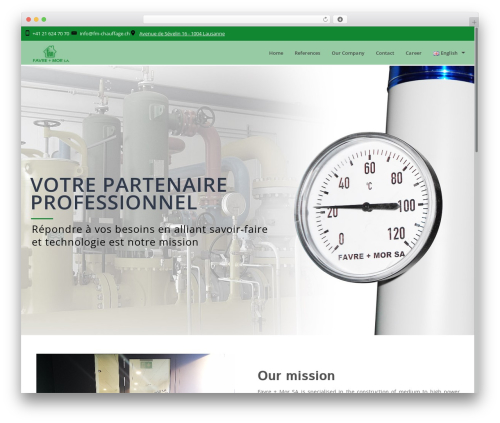Open the Contact menu item
500x423 pixels.
(x=385, y=53)
